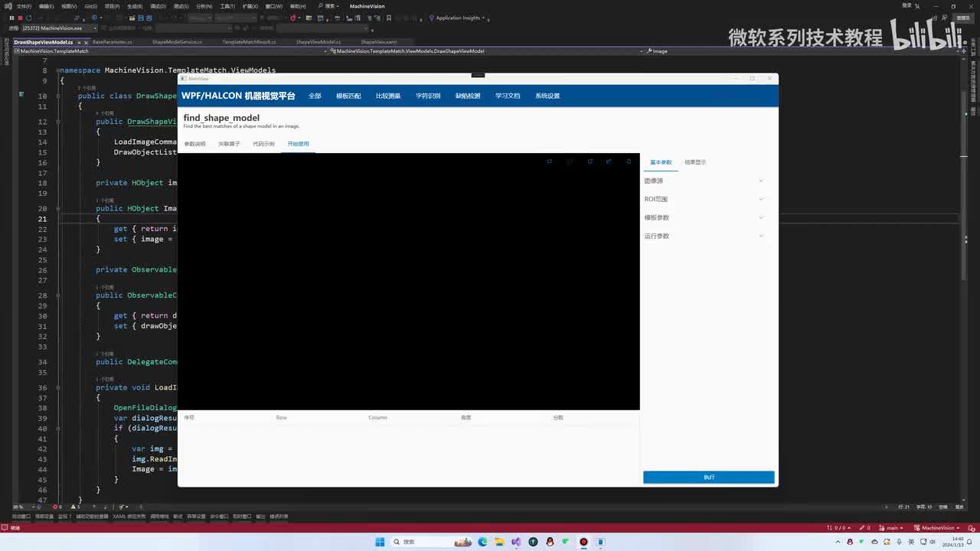Open the 比较测量 navigation item

(x=388, y=96)
